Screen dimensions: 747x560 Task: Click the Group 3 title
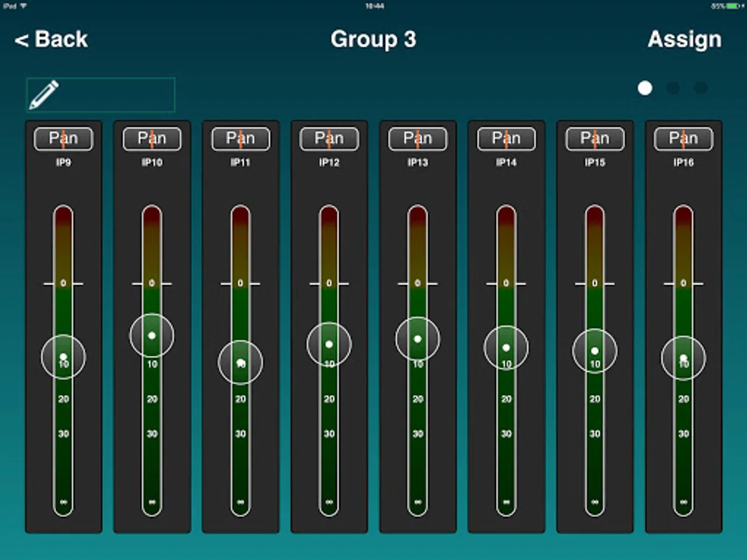(x=374, y=39)
